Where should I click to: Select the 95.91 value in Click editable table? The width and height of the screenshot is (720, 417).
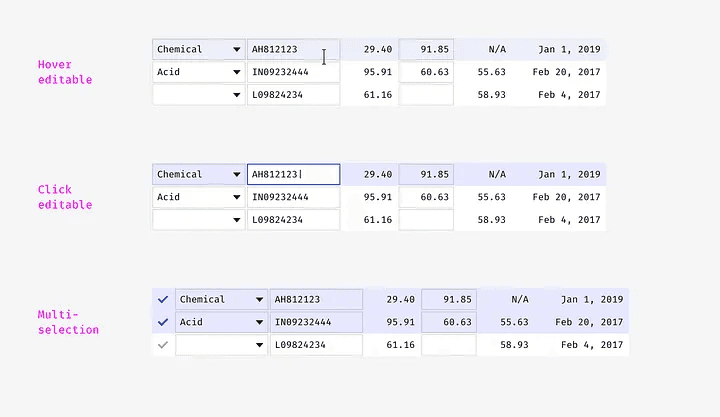tap(378, 197)
